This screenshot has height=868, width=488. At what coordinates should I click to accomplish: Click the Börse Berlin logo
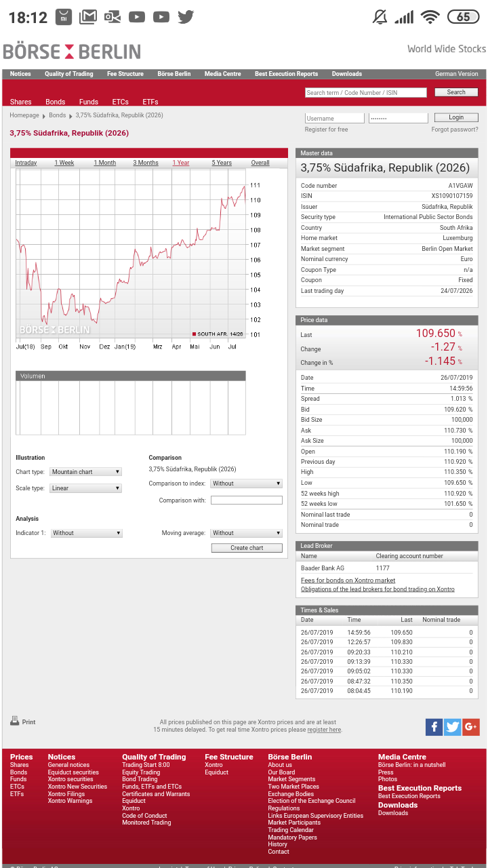[72, 52]
